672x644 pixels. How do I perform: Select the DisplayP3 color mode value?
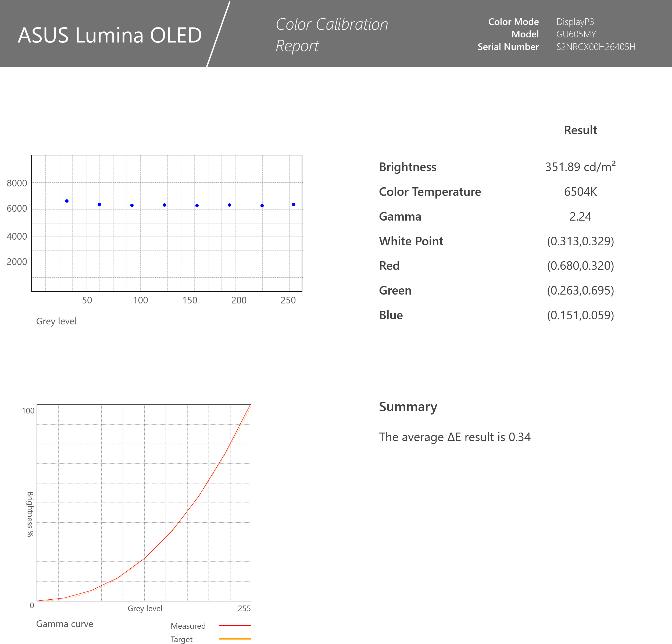(x=575, y=22)
